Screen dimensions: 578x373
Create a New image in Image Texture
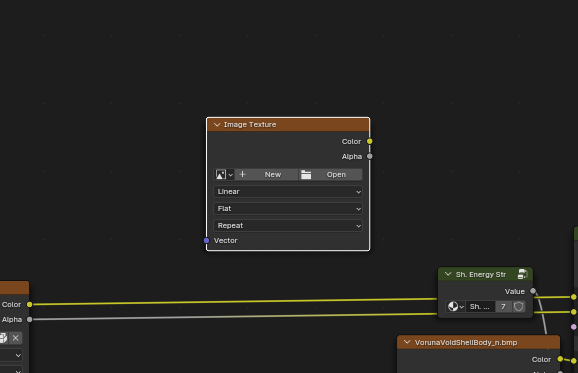266,174
